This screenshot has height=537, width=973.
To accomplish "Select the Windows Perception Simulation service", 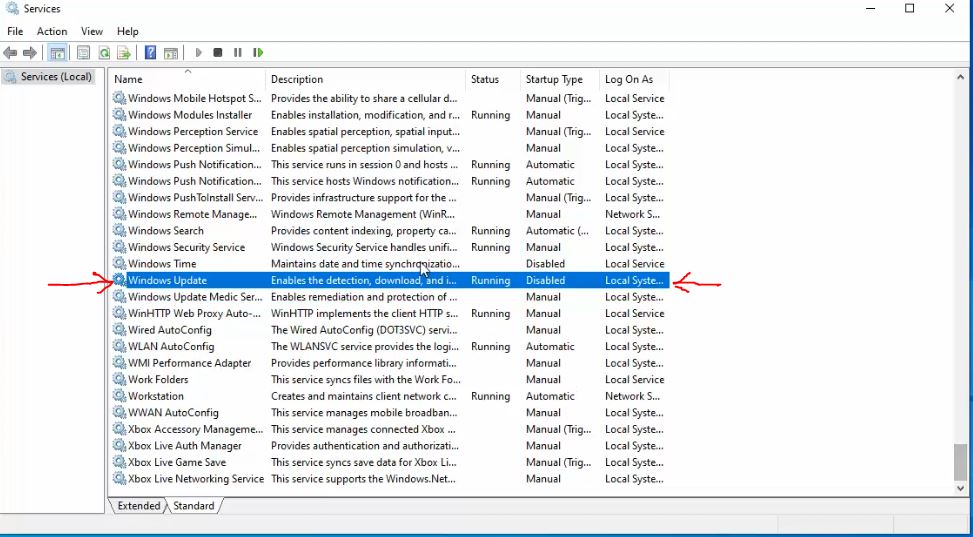I will 390,148.
